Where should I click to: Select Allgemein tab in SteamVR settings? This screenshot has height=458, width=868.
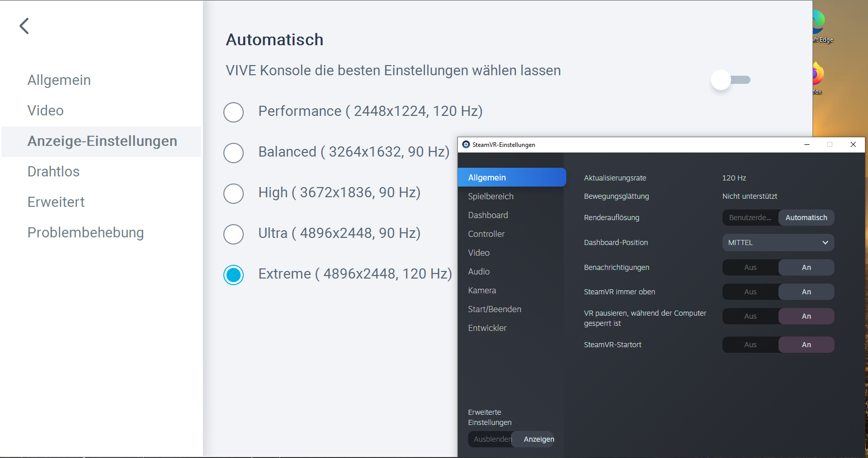click(x=512, y=177)
